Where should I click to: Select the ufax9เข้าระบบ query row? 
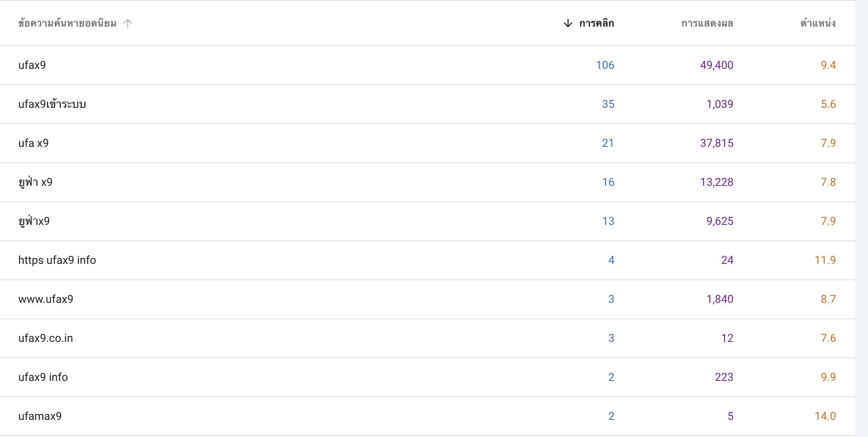[x=428, y=104]
